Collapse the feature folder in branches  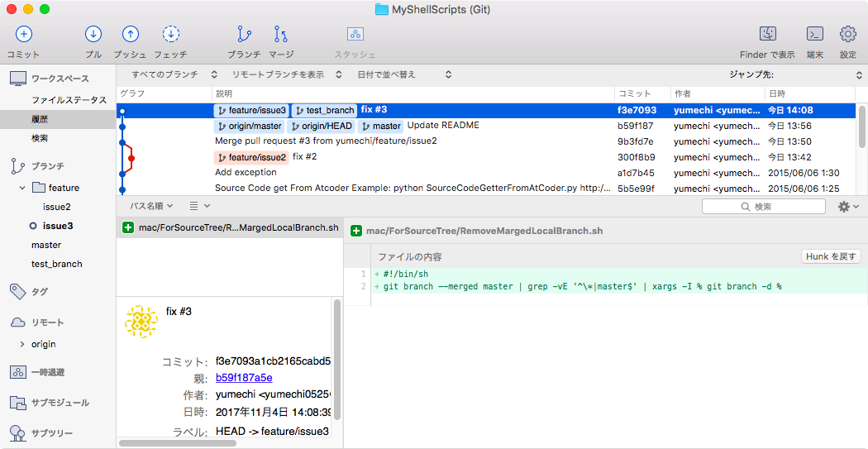pos(22,188)
